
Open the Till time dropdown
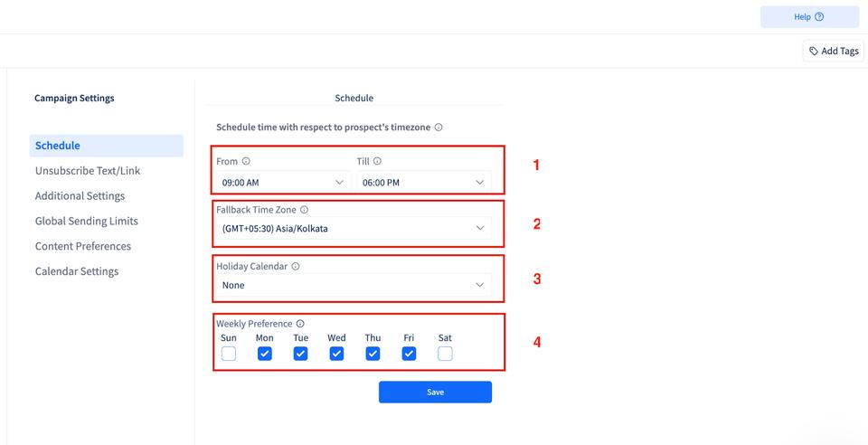[424, 182]
